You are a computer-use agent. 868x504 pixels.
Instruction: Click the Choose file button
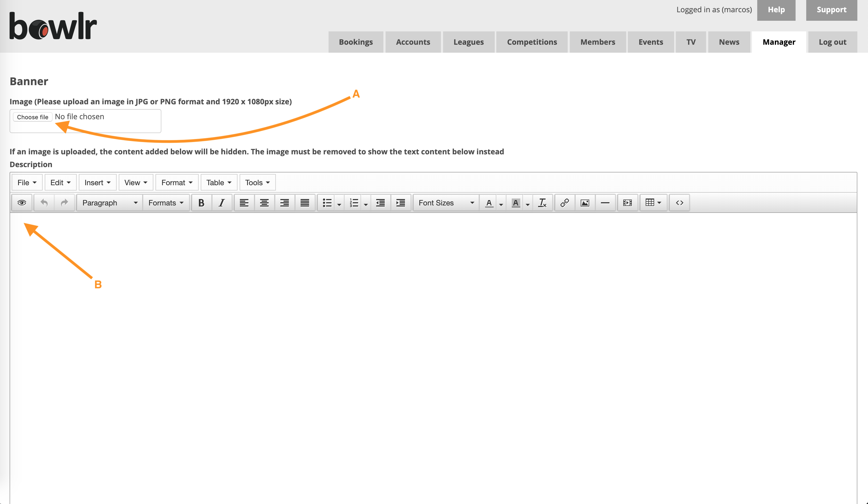click(x=33, y=117)
